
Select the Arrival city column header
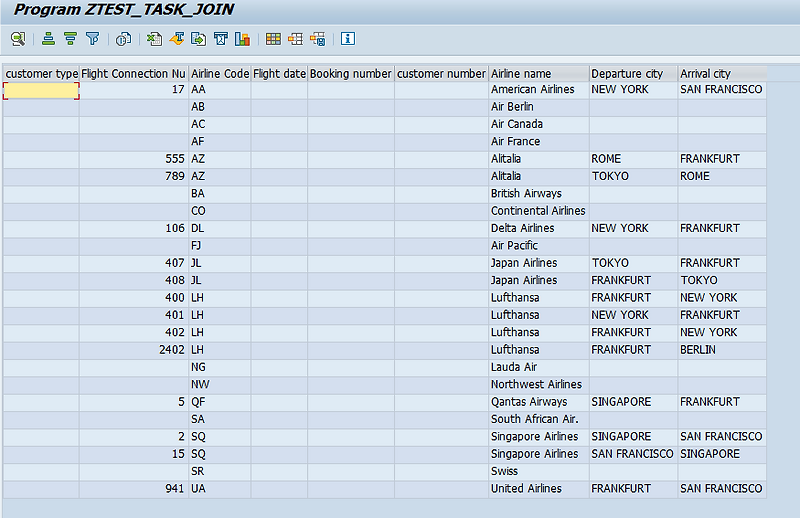click(722, 73)
